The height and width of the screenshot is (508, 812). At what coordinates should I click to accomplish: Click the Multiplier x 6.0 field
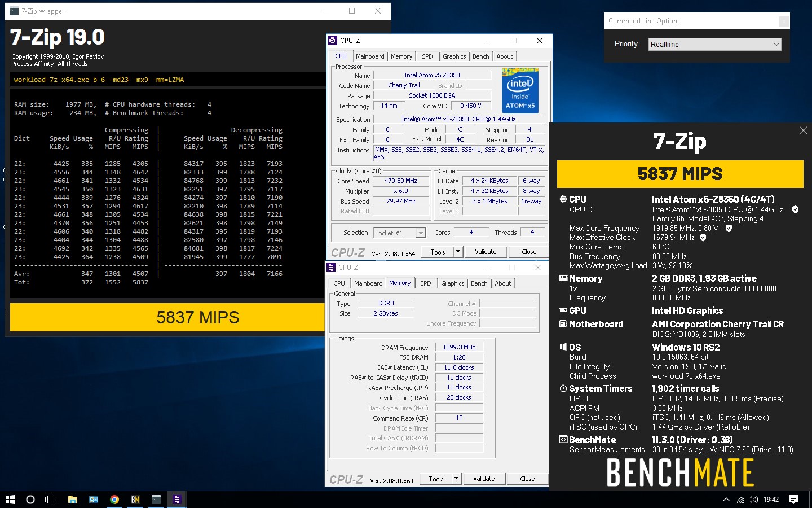401,191
